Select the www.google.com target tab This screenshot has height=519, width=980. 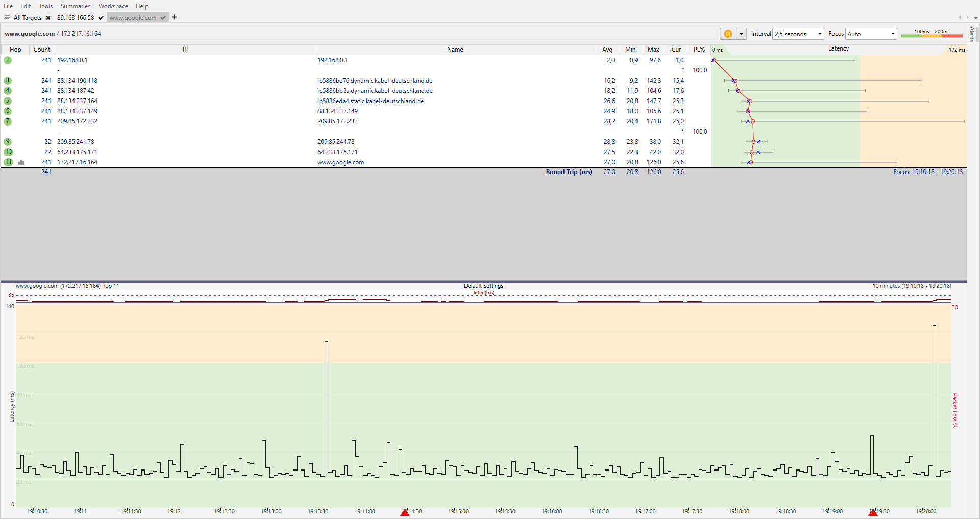(x=133, y=18)
